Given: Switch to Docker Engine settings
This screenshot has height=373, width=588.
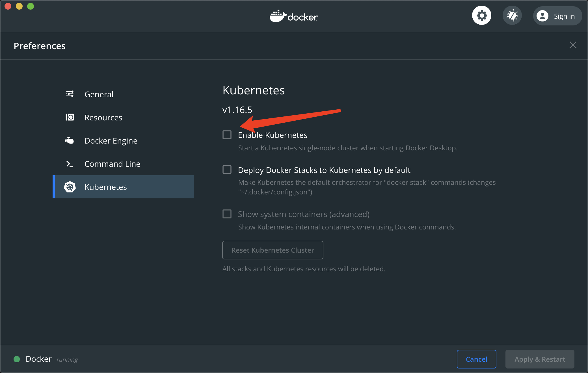Looking at the screenshot, I should 123,140.
